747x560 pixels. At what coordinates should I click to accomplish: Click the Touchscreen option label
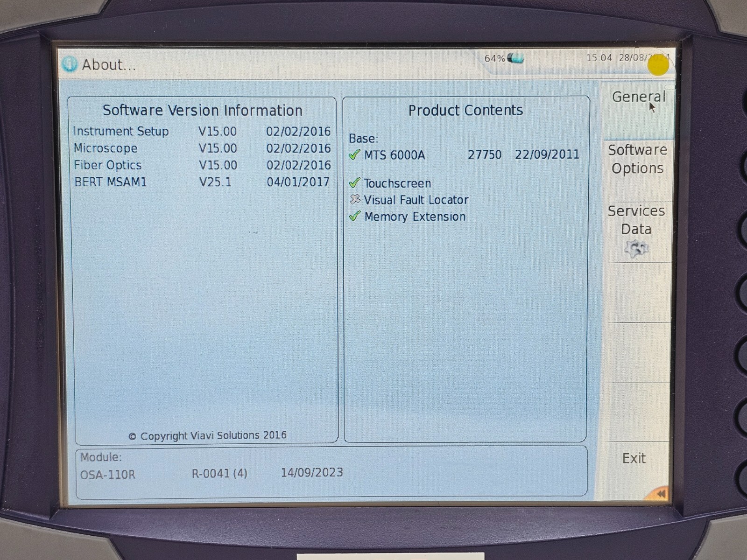pos(397,183)
